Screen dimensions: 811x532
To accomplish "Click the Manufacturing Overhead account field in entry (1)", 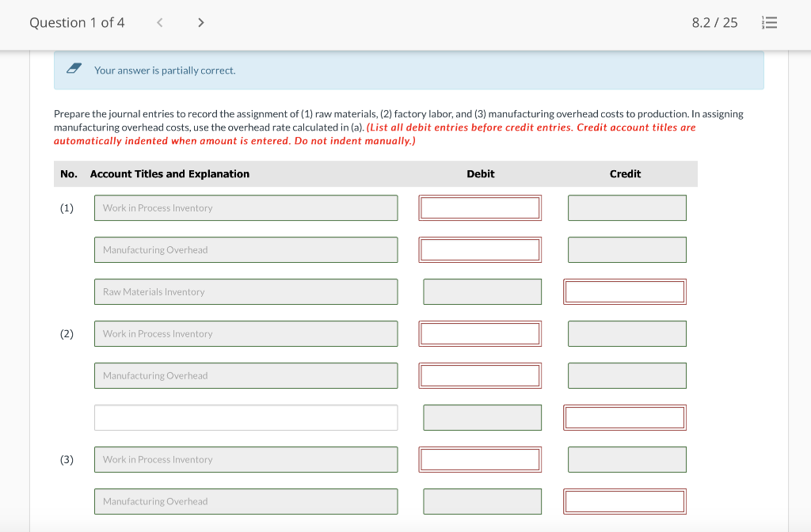I will [x=246, y=249].
